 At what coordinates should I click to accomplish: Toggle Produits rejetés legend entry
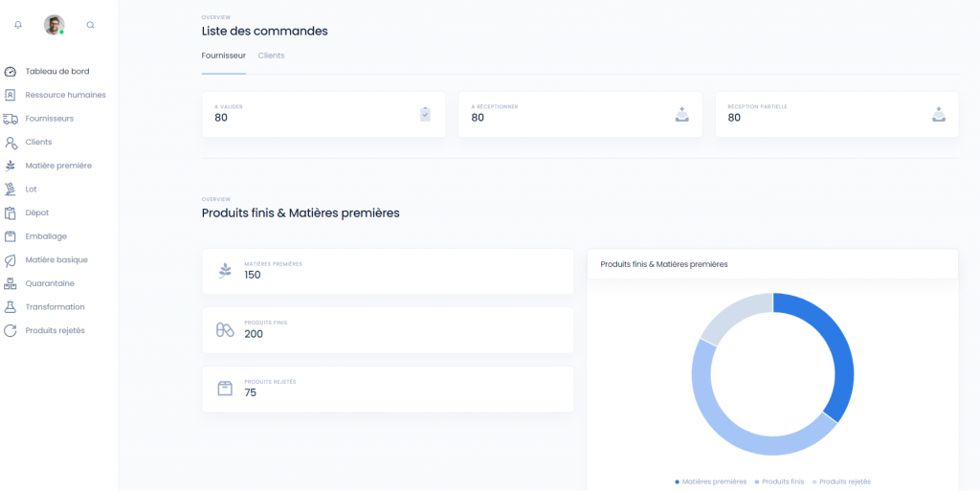click(842, 481)
